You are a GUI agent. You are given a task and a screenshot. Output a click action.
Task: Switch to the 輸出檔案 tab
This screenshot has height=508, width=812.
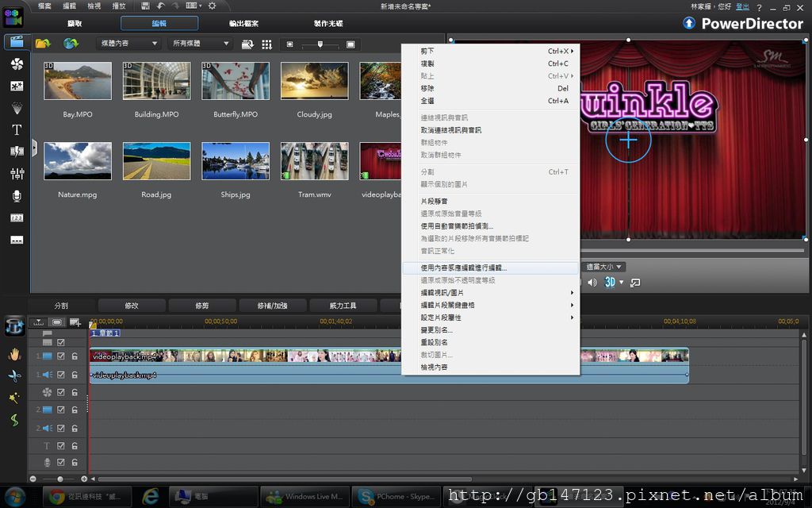click(243, 23)
